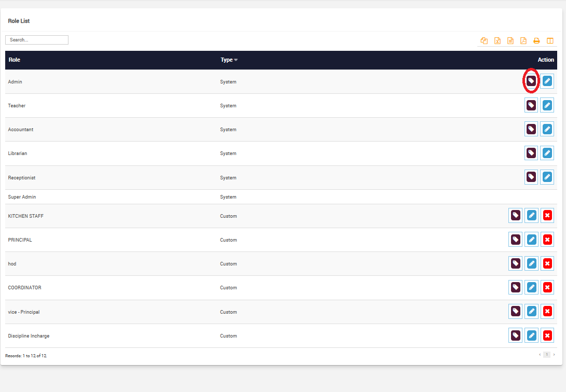Edit the Librarian role
This screenshot has width=566, height=392.
click(x=547, y=153)
